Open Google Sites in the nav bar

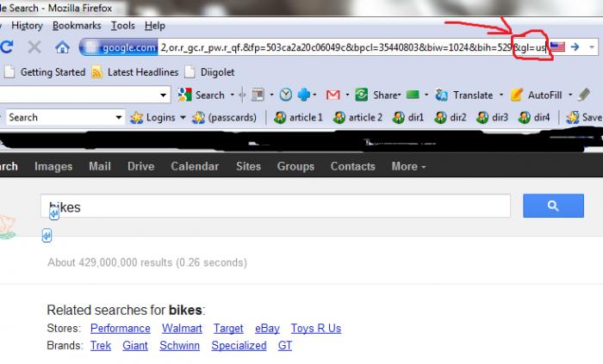point(248,166)
